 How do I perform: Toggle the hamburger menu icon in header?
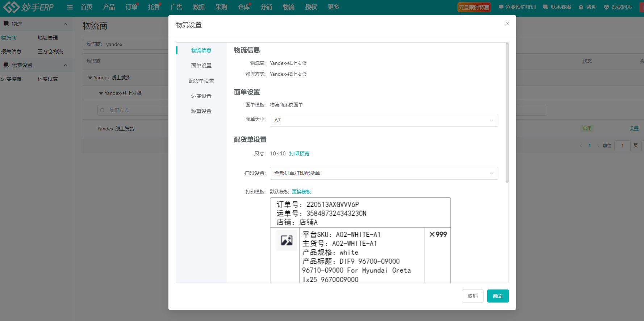click(x=70, y=7)
